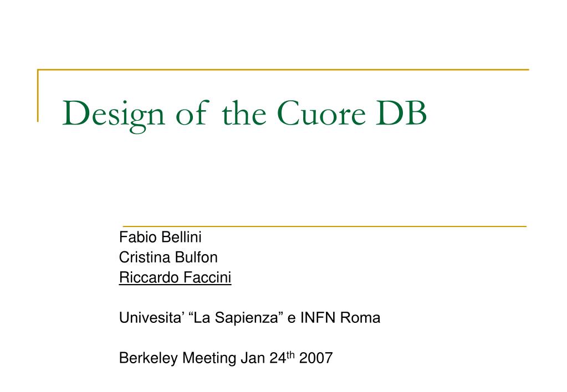Click the word 'the' in the title
The height and width of the screenshot is (392, 567).
[244, 113]
